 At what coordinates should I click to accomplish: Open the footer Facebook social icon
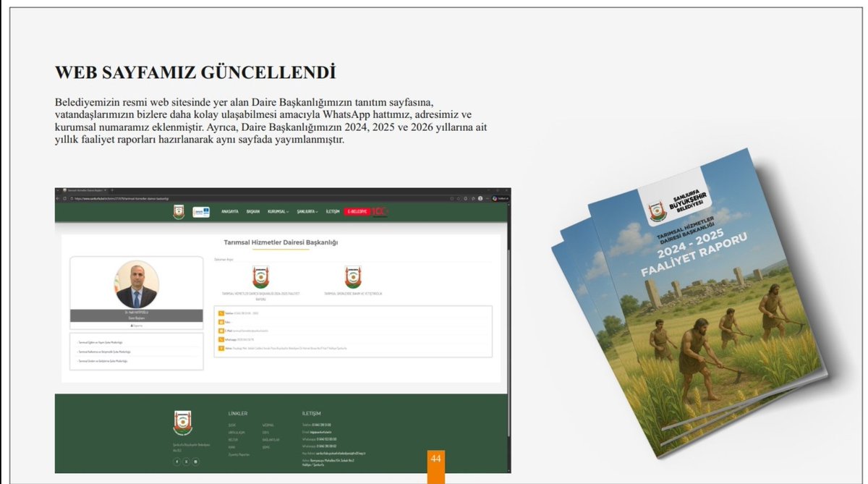pyautogui.click(x=176, y=461)
